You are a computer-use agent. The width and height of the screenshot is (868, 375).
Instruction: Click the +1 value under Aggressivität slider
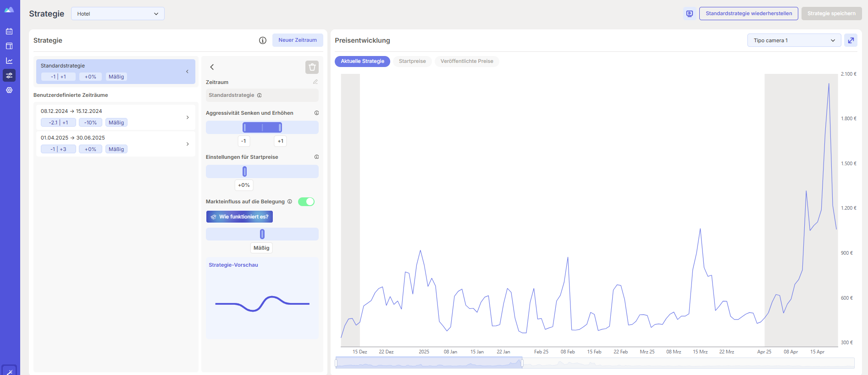281,141
